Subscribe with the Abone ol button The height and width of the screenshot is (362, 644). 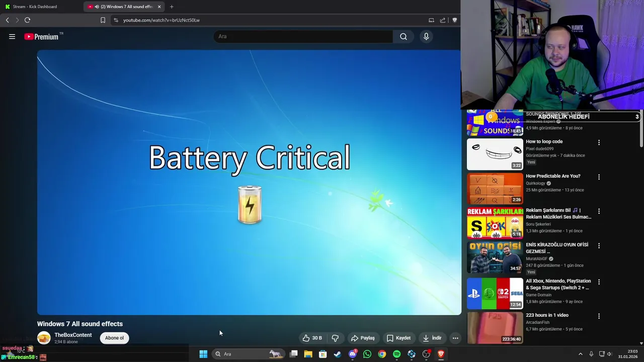(x=114, y=338)
